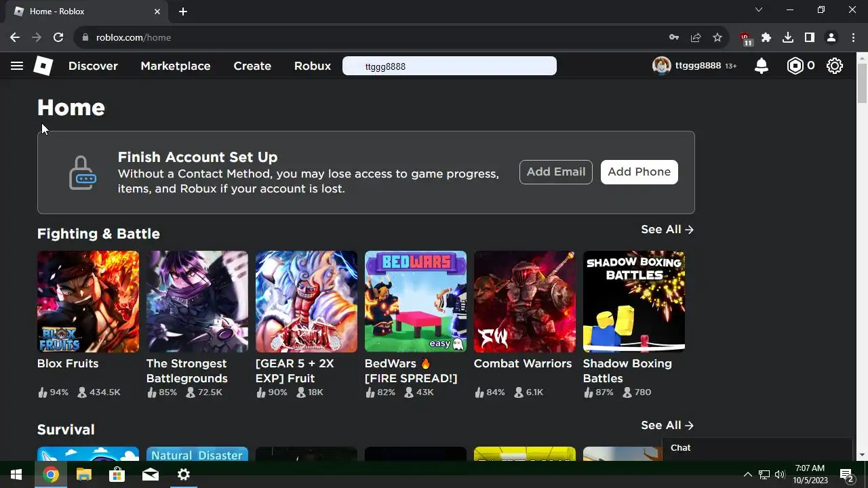Open the Create page
The height and width of the screenshot is (488, 868).
pyautogui.click(x=252, y=66)
